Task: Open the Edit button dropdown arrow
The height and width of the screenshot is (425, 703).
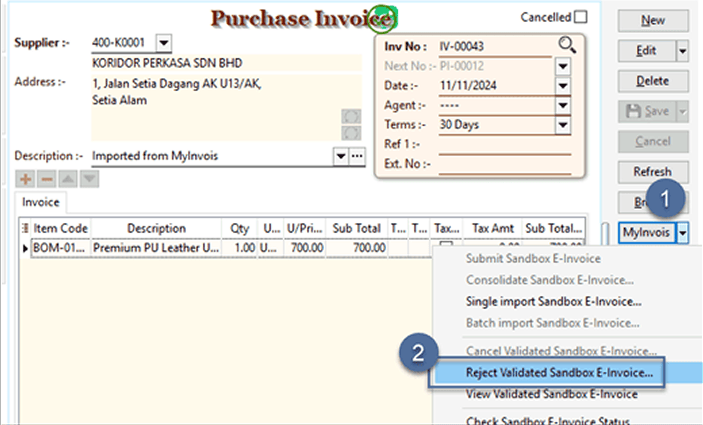Action: [x=682, y=51]
